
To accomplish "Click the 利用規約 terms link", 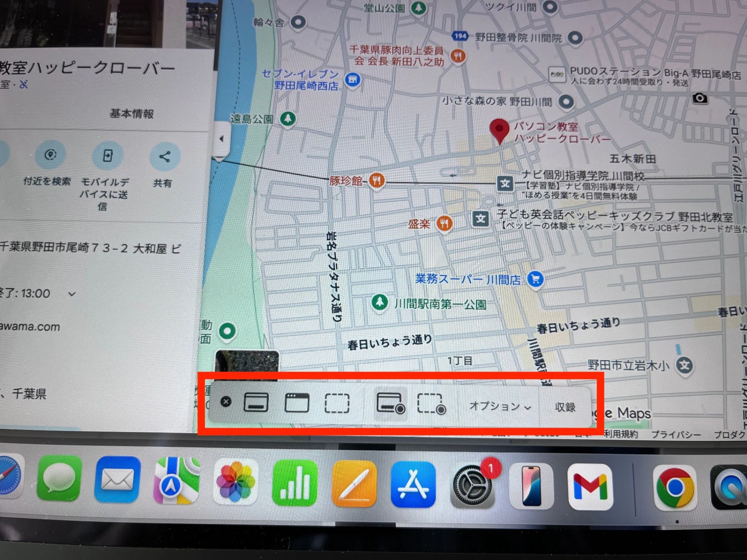I will (621, 434).
